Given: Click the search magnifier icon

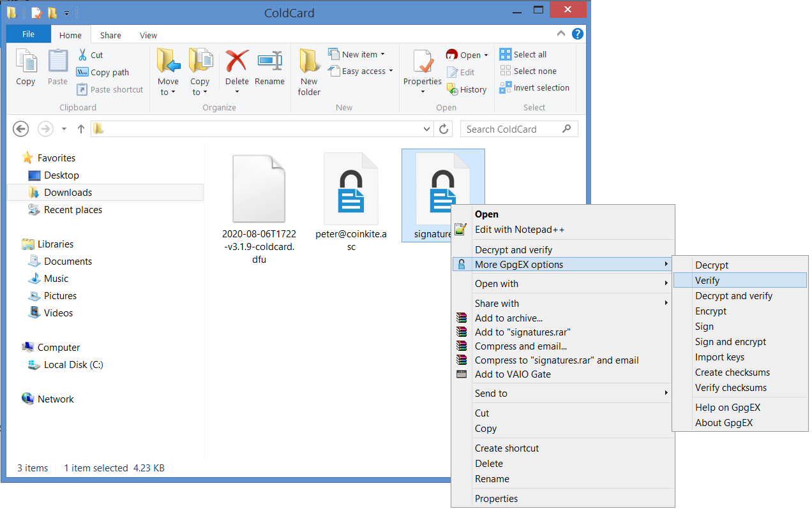Looking at the screenshot, I should coord(566,129).
